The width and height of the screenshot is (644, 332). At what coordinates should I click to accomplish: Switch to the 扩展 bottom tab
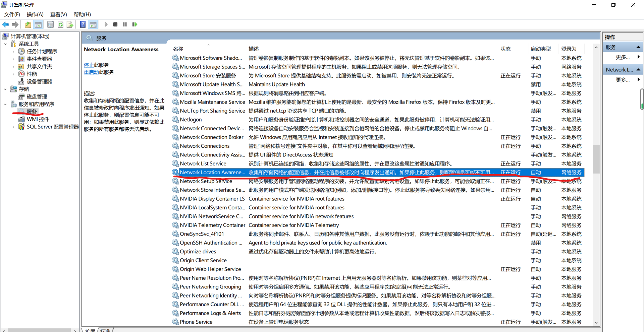pos(90,330)
